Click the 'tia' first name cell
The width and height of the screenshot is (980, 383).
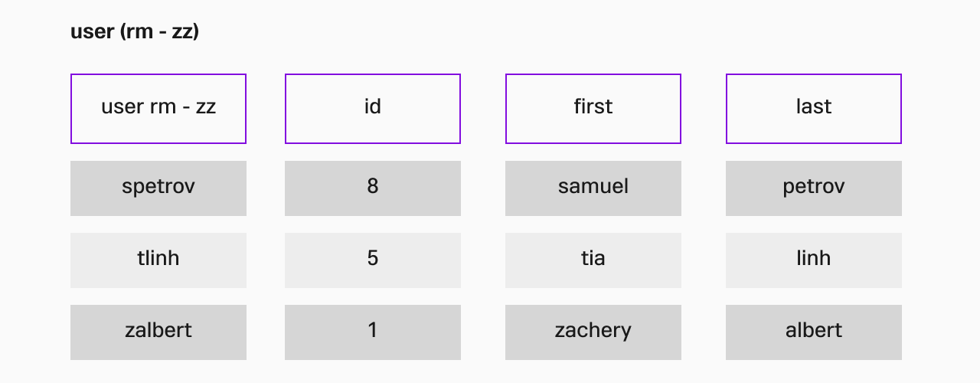(x=593, y=260)
